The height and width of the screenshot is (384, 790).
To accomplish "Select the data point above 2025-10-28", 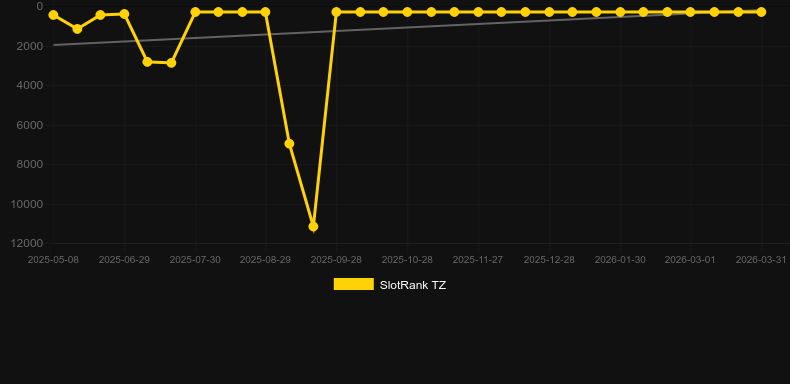I will (407, 12).
